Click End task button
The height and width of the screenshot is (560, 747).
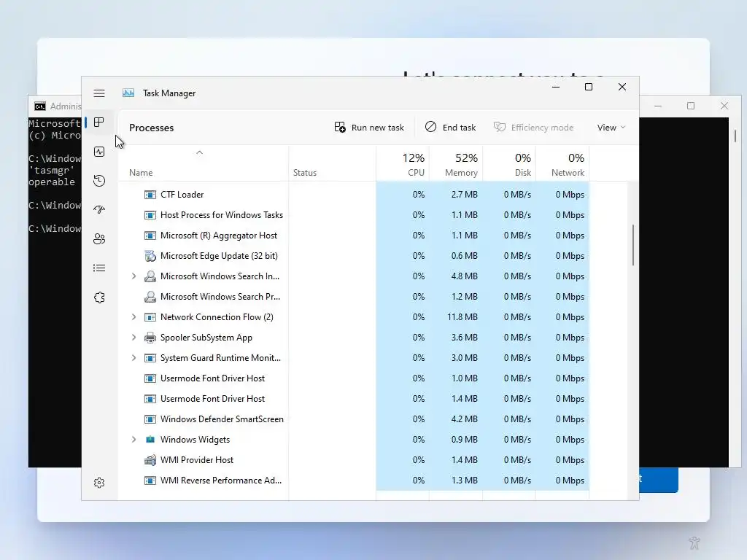tap(450, 128)
